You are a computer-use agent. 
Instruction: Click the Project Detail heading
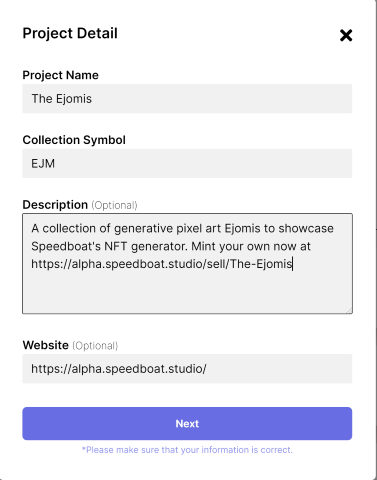pos(70,33)
